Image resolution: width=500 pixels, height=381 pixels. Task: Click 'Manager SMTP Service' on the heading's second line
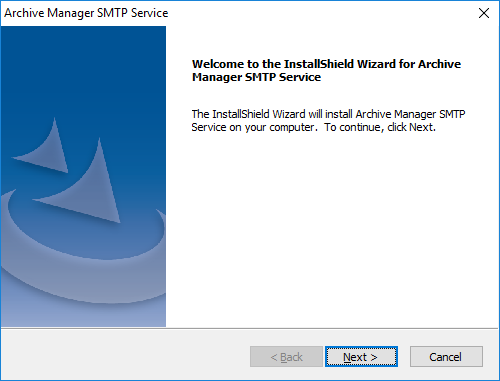tap(256, 77)
